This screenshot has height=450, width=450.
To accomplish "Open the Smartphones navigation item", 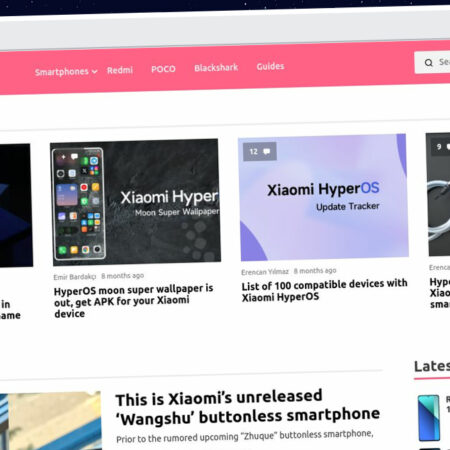I will [62, 72].
